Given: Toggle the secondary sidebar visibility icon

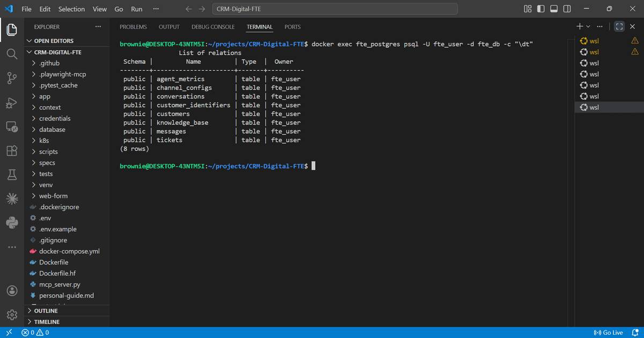Looking at the screenshot, I should pos(566,9).
